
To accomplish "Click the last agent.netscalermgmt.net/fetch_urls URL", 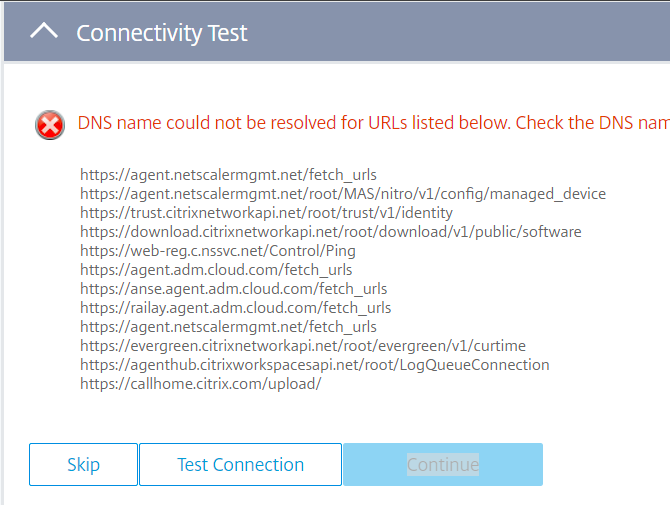I will pos(228,327).
